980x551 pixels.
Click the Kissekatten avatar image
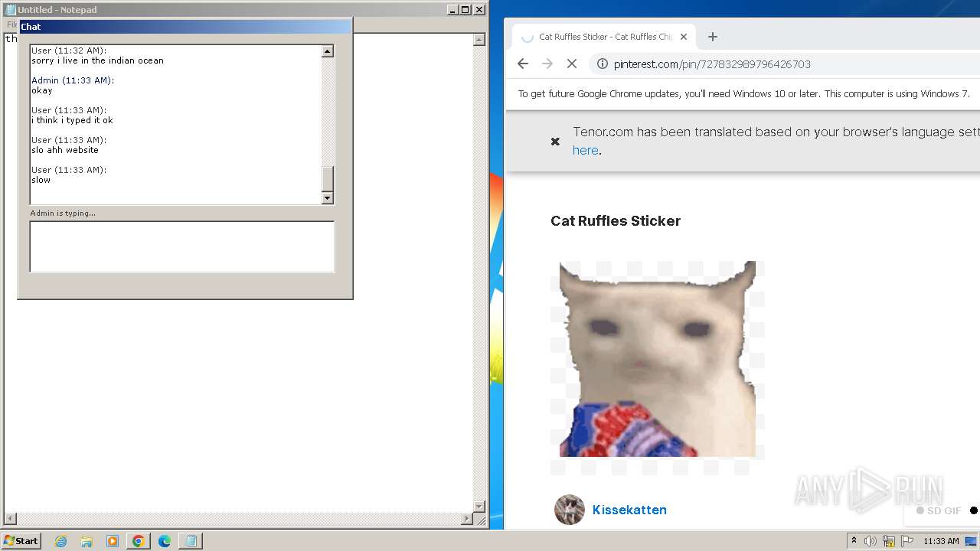(x=570, y=510)
